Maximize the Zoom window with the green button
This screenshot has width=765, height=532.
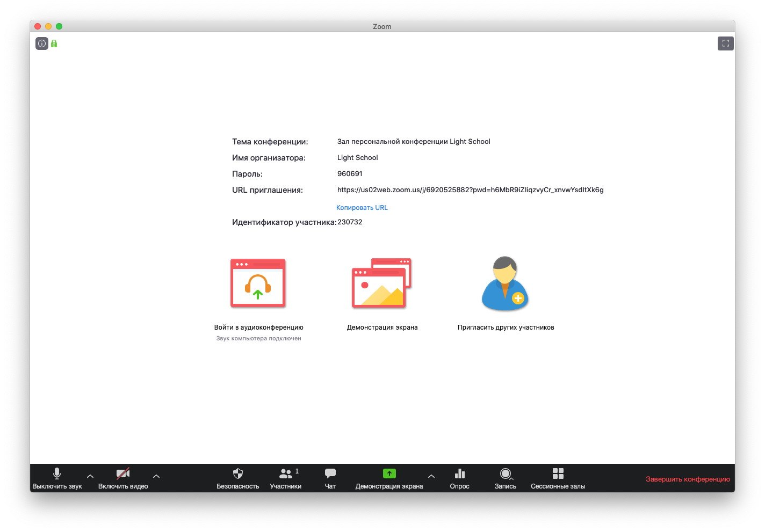(x=59, y=26)
